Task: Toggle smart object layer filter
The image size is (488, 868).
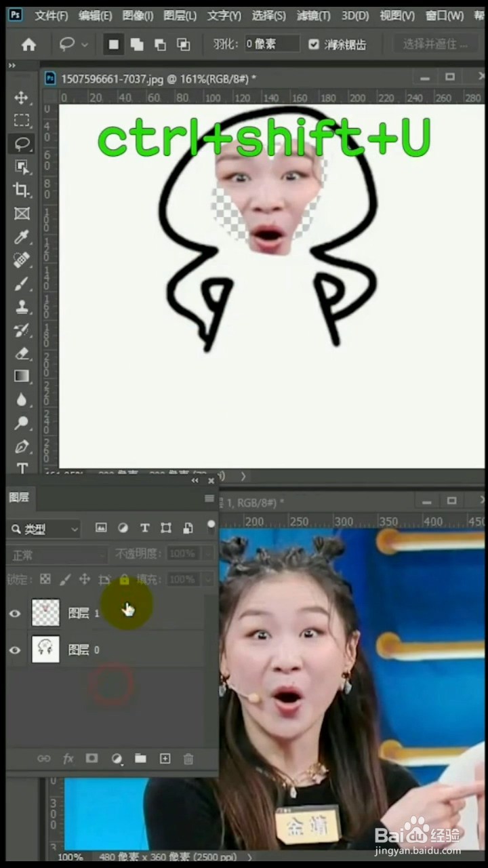Action: [188, 528]
